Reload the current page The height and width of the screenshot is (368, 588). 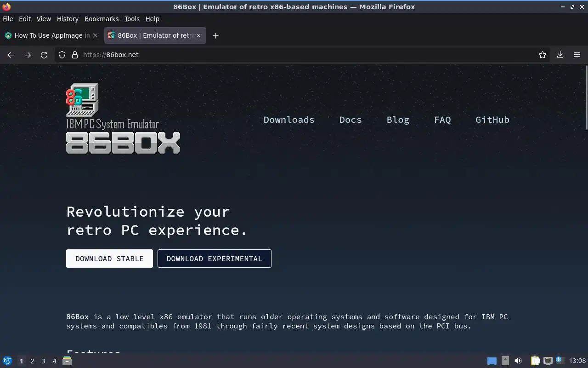[x=44, y=55]
